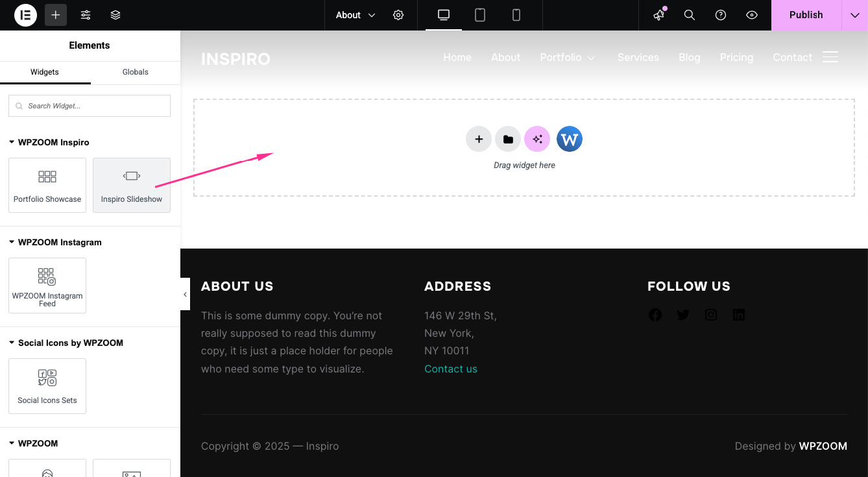
Task: Open the Finder search icon
Action: (690, 15)
